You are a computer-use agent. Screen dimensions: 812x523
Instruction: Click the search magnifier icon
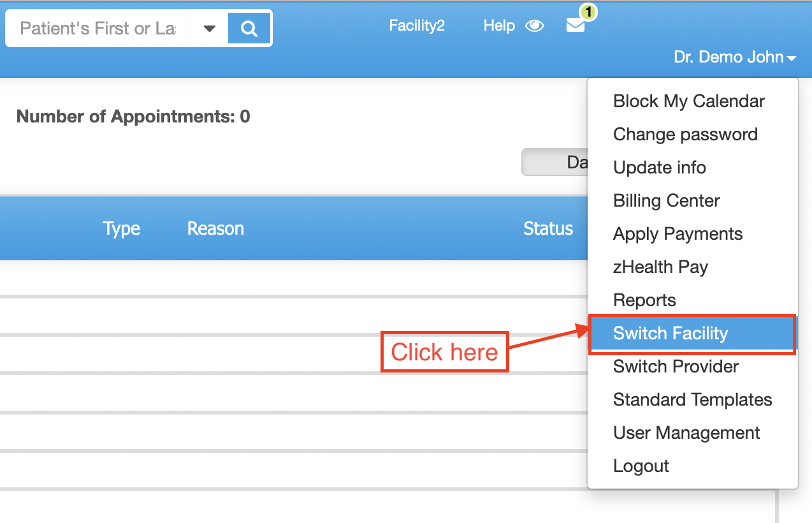(249, 27)
